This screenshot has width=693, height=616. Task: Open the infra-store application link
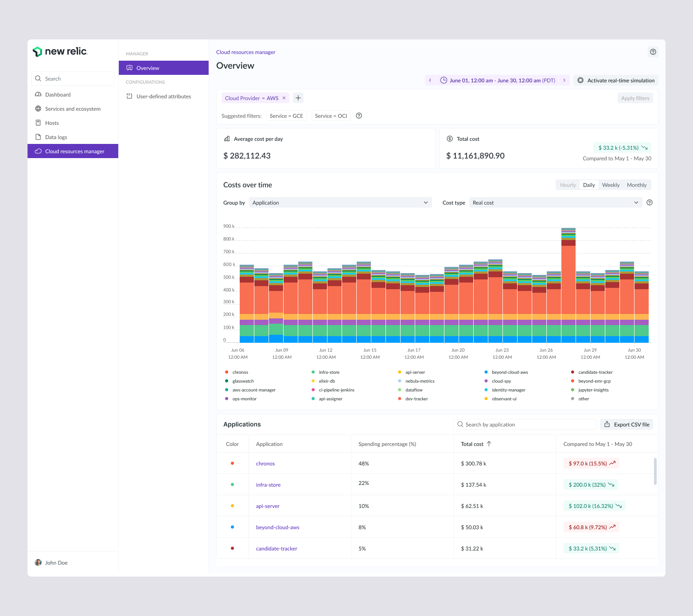point(268,484)
